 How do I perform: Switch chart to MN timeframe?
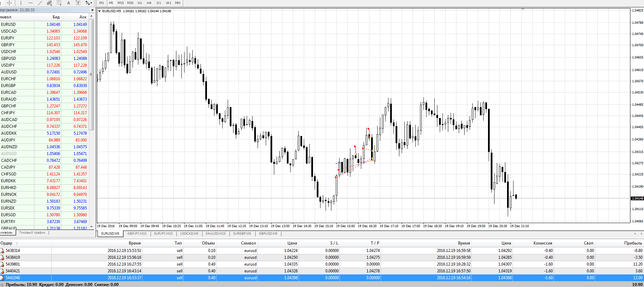tap(178, 3)
